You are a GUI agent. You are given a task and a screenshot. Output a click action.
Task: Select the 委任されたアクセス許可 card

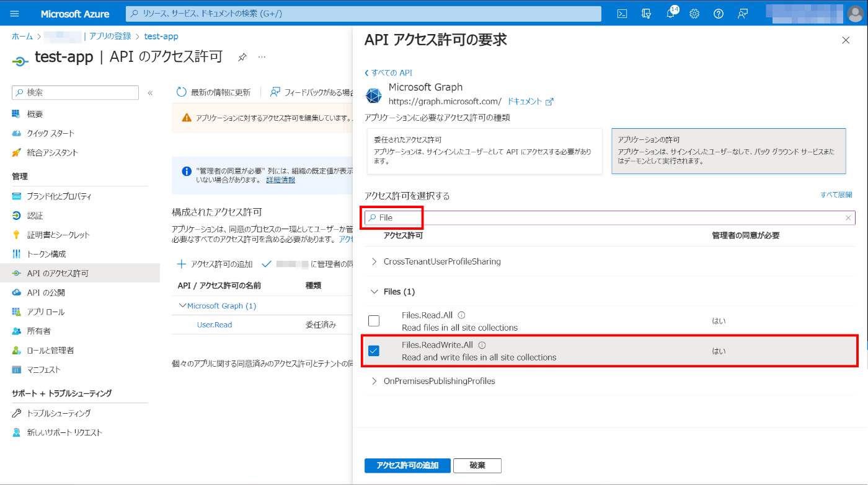coord(484,151)
